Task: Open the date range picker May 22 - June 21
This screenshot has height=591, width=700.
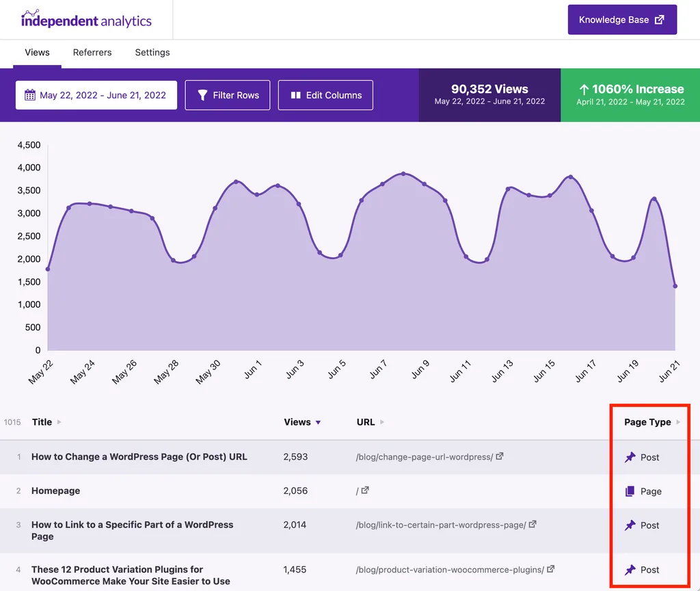Action: pyautogui.click(x=96, y=95)
